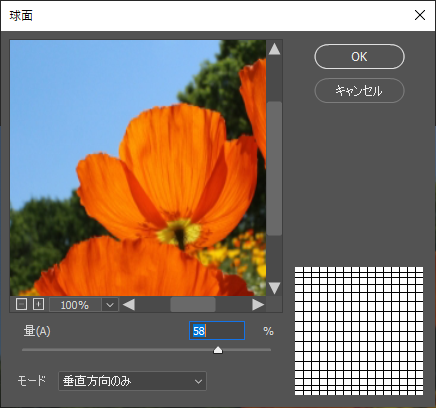Open the モード dropdown showing 垂直方向のみ
The height and width of the screenshot is (408, 436).
[132, 381]
